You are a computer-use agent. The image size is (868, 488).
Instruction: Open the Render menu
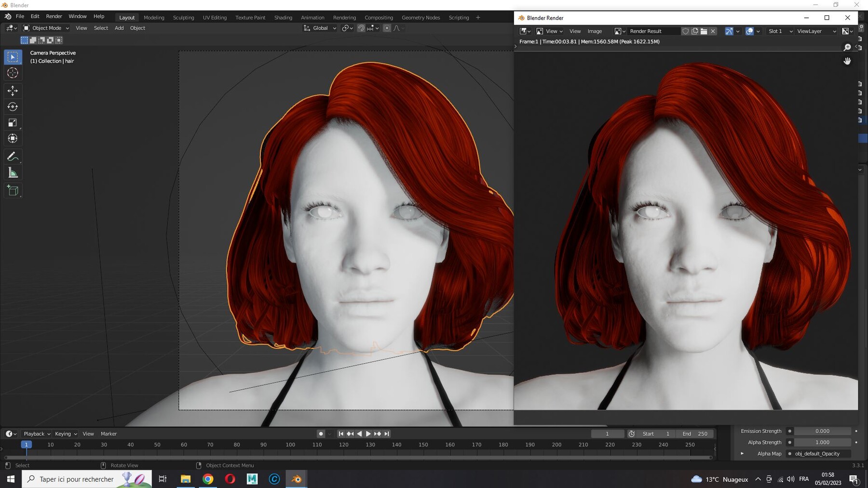tap(54, 16)
